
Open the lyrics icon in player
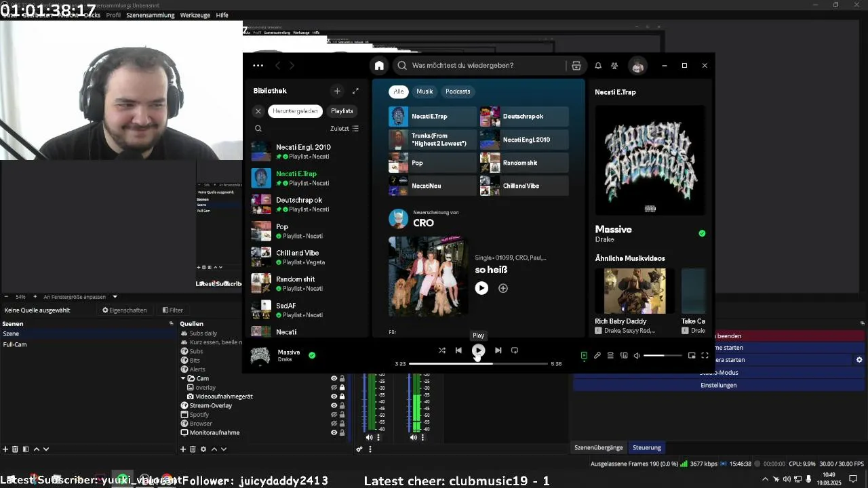[x=597, y=355]
